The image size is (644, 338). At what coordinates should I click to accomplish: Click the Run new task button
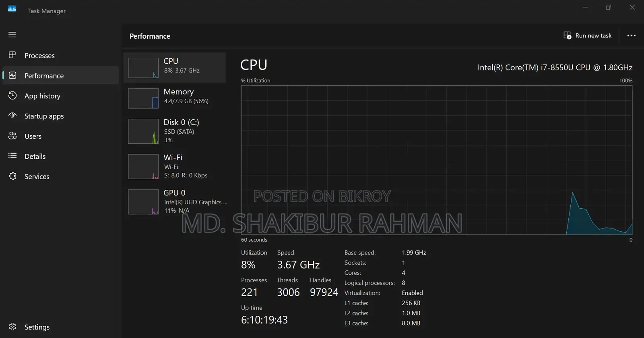(x=587, y=35)
